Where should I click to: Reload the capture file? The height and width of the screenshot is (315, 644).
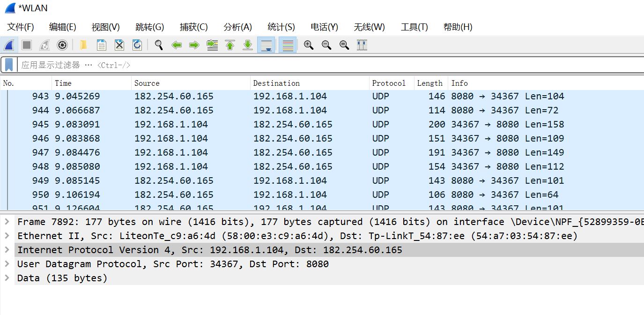(x=137, y=45)
